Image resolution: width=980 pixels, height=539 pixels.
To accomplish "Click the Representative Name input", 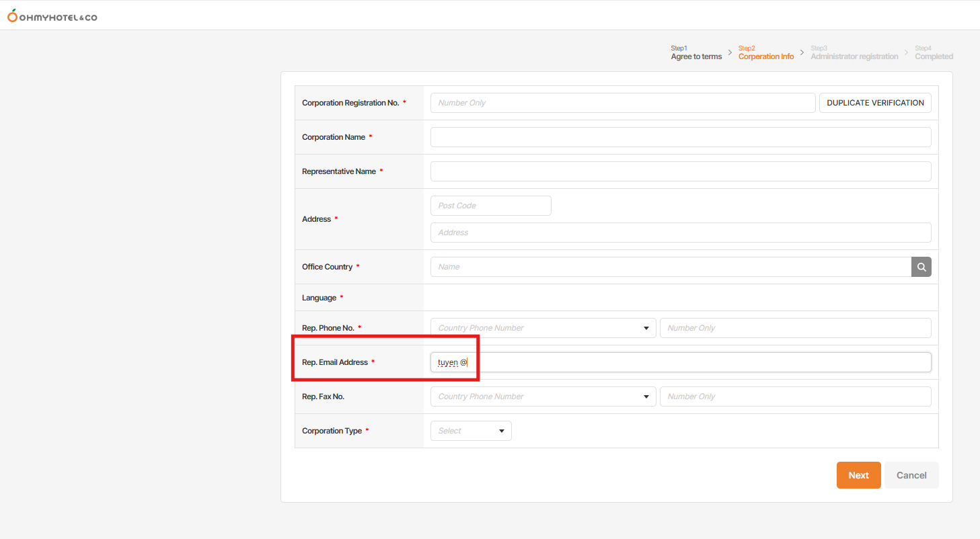I will tap(681, 171).
